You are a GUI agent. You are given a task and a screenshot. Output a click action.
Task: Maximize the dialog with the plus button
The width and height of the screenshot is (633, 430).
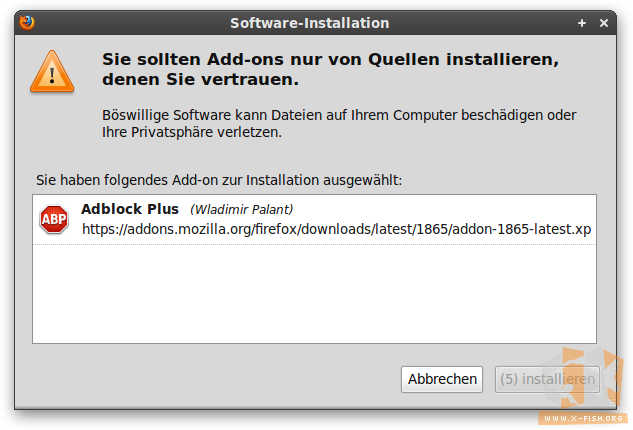pyautogui.click(x=582, y=23)
